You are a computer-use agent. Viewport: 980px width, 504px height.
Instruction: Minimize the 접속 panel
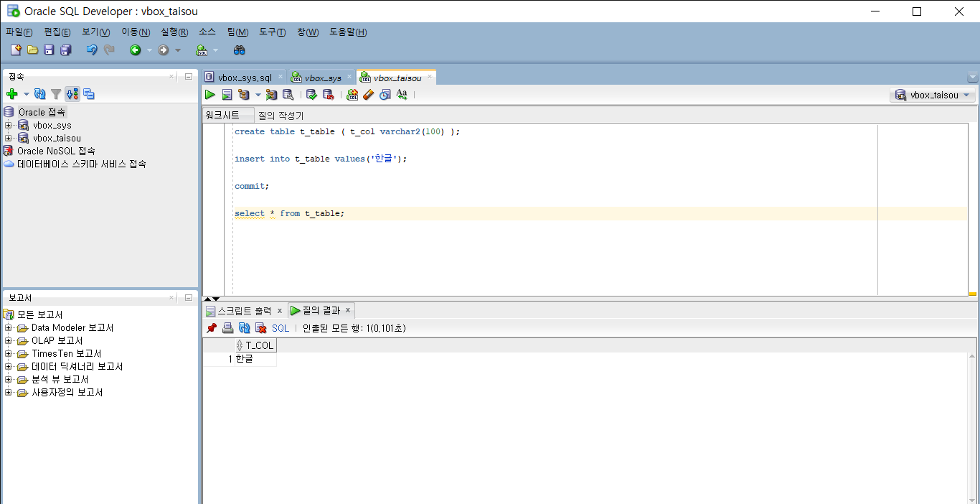coord(189,76)
